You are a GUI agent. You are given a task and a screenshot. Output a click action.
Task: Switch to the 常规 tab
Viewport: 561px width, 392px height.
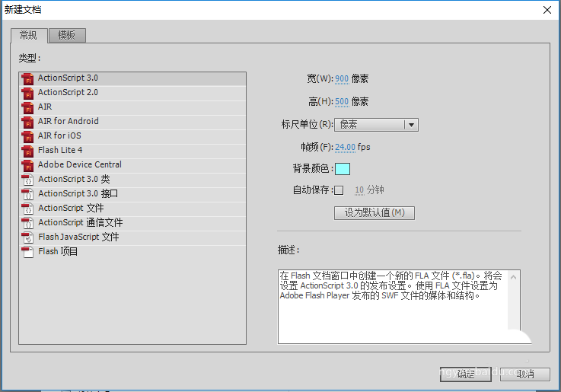coord(29,36)
